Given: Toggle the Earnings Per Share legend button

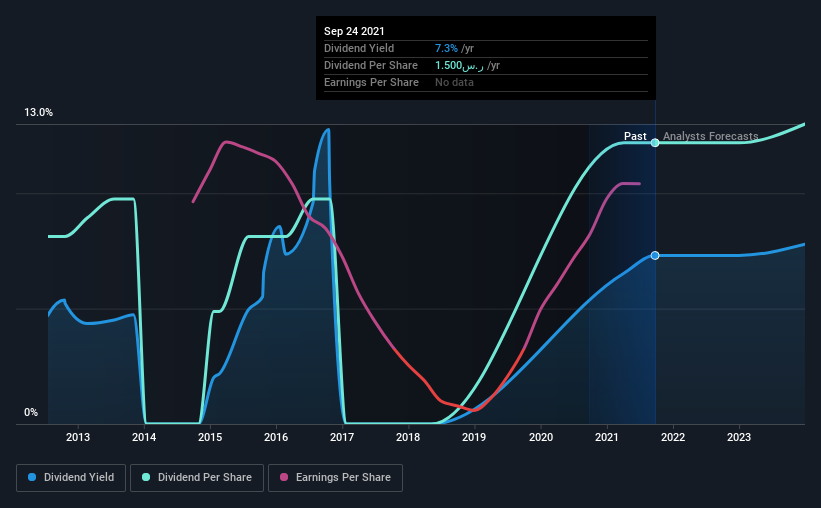Looking at the screenshot, I should coord(335,478).
